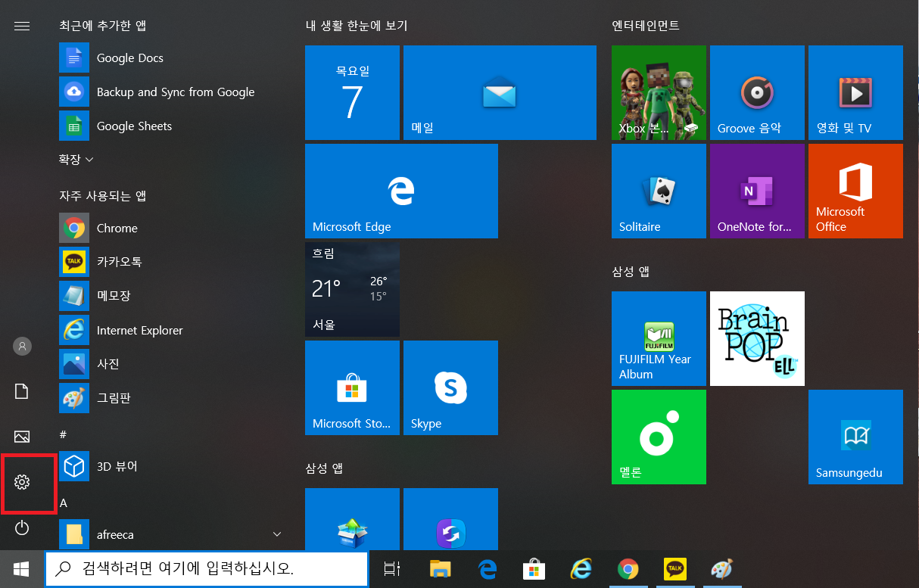Expand the Start menu hamburger button

(22, 26)
